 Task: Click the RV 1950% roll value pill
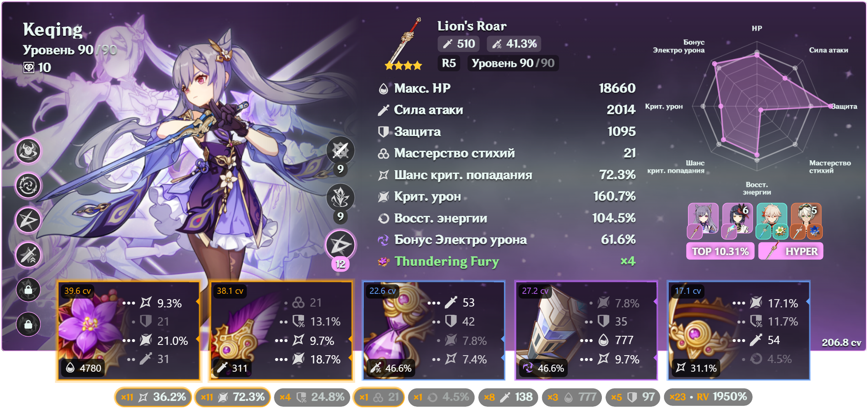pos(708,397)
